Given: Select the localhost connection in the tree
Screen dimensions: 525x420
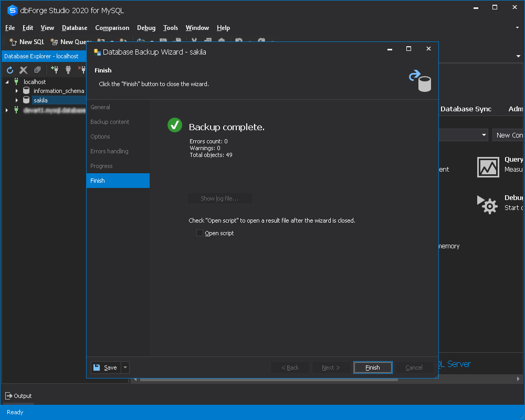Looking at the screenshot, I should click(x=35, y=82).
